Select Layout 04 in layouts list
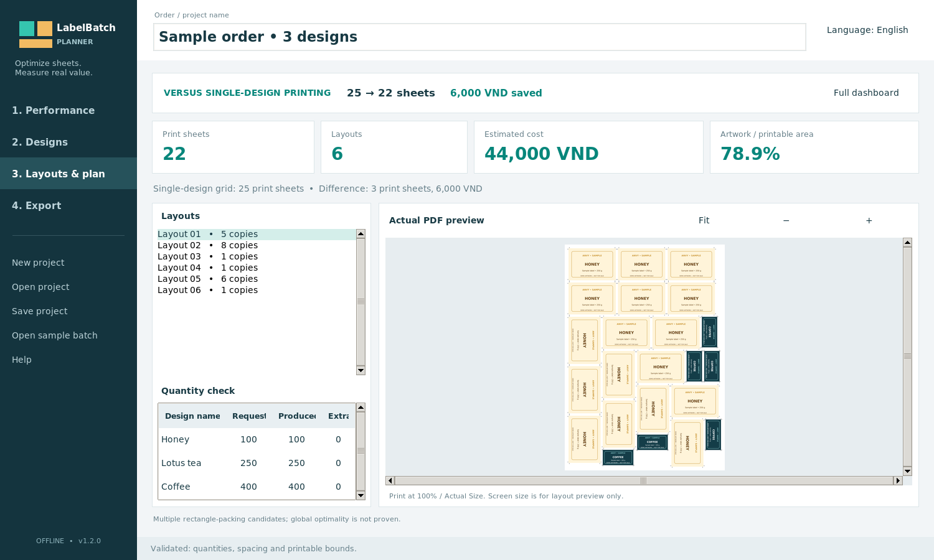 pyautogui.click(x=257, y=268)
